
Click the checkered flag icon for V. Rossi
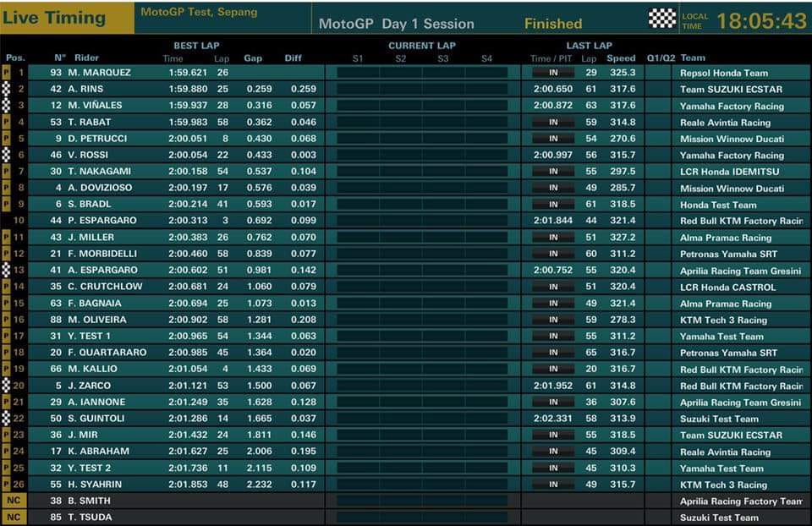pyautogui.click(x=6, y=155)
